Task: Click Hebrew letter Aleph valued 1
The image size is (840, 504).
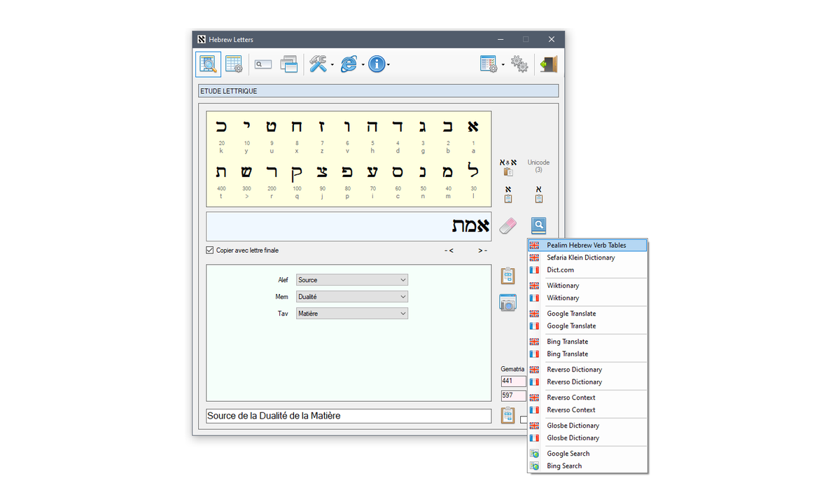Action: [473, 127]
